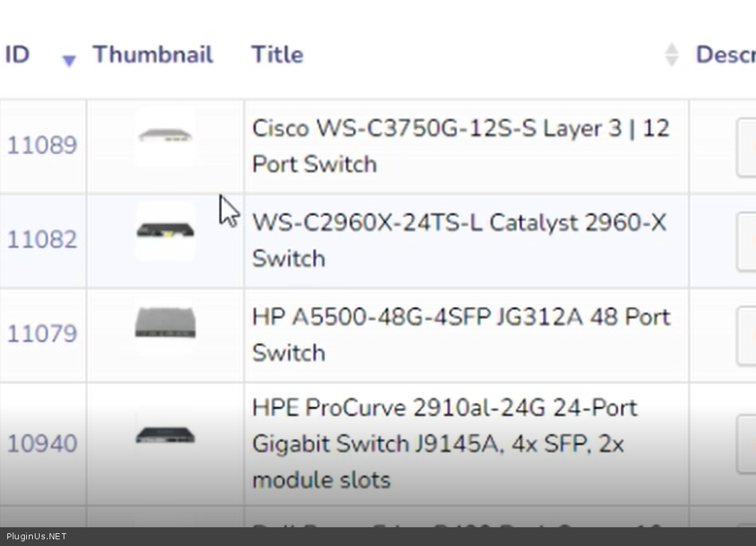The width and height of the screenshot is (756, 546).
Task: Click description button in HP A5500 row
Action: click(x=746, y=336)
